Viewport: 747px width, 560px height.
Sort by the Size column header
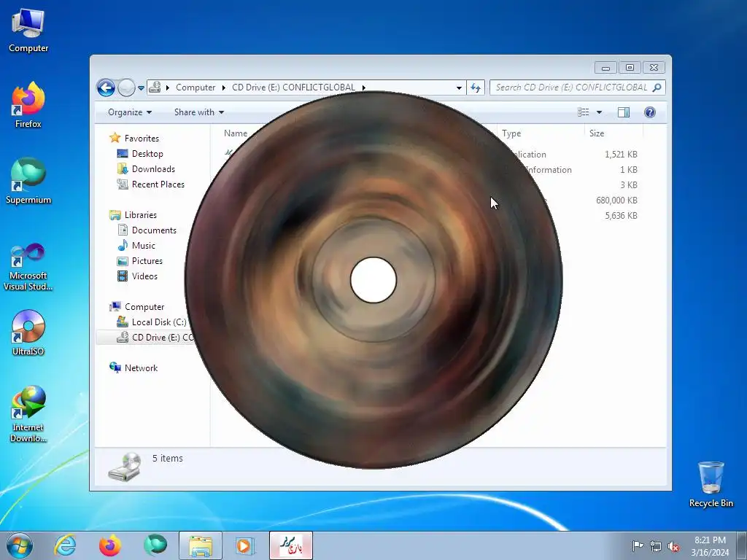pos(614,134)
